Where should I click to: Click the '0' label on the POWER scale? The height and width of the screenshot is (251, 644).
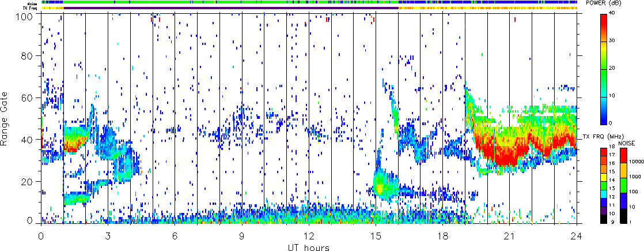click(x=611, y=123)
